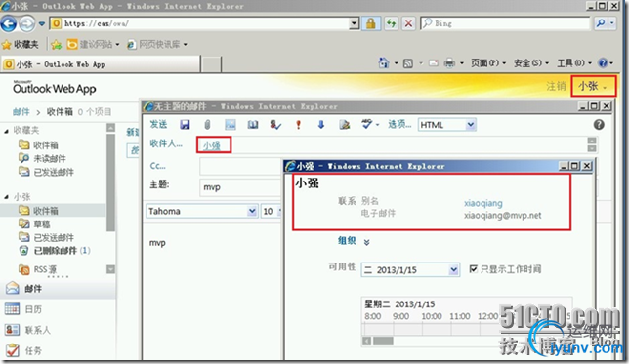
Task: Open the Favorites button in favorites bar
Action: point(21,45)
